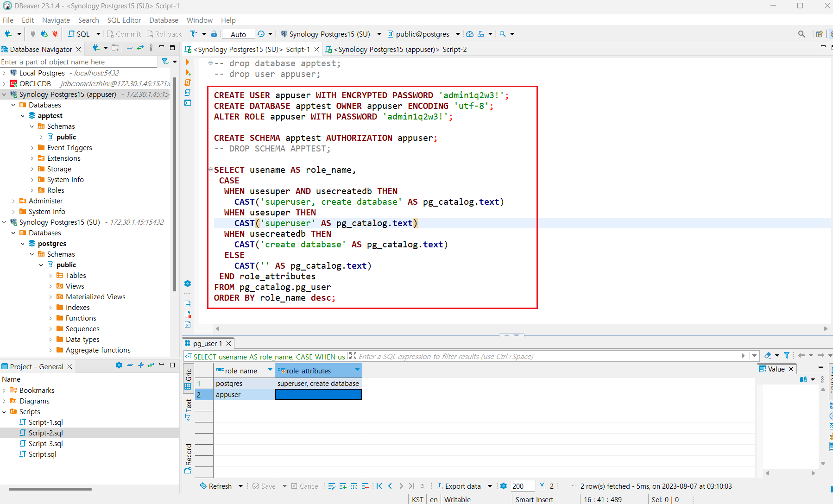Click the Reconnect plug toolbar icon
Image resolution: width=833 pixels, height=504 pixels.
click(x=44, y=34)
